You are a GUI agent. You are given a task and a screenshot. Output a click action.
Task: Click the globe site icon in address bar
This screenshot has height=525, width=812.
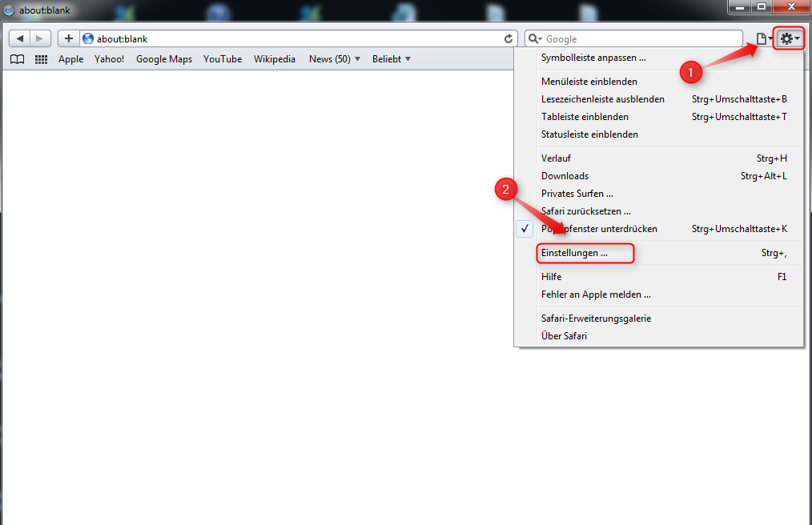coord(88,39)
